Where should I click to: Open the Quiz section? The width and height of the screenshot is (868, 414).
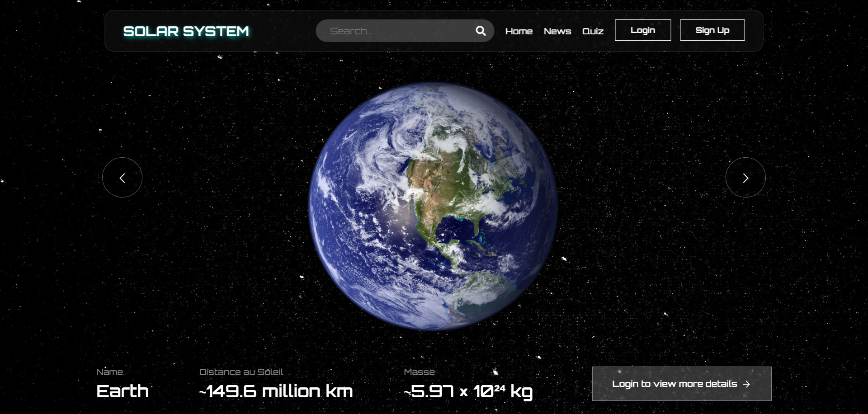(593, 31)
